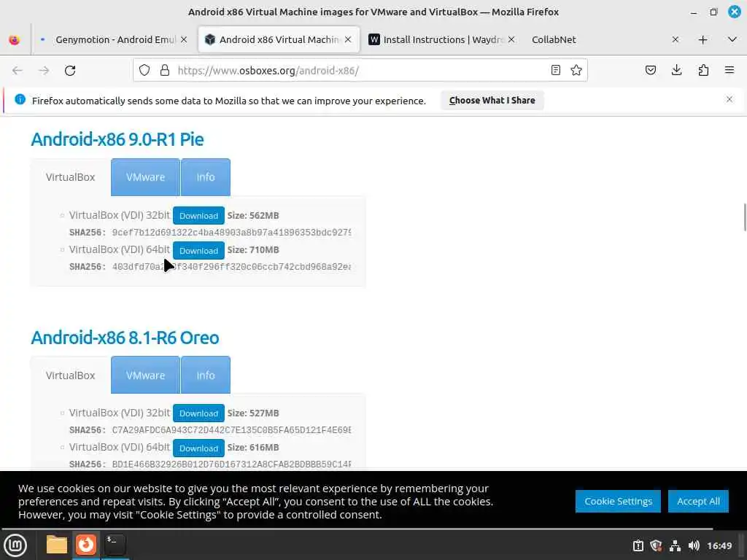Open Cookie Settings button

coord(618,501)
